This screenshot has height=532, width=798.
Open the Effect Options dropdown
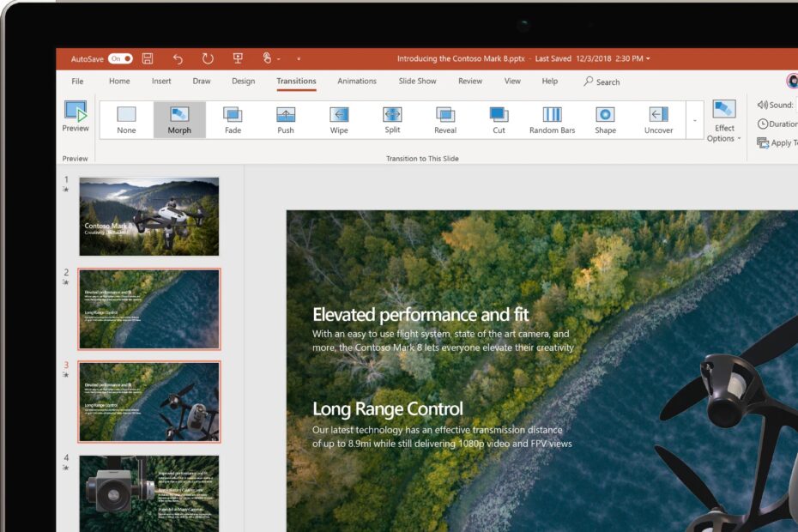[x=723, y=121]
